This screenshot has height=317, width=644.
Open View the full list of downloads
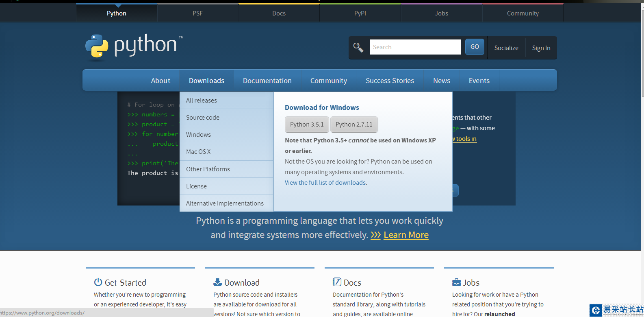[325, 183]
